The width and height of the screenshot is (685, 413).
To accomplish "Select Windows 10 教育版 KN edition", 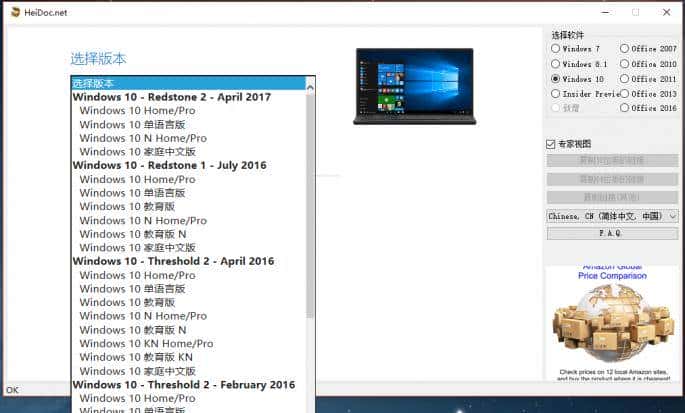I will point(136,357).
